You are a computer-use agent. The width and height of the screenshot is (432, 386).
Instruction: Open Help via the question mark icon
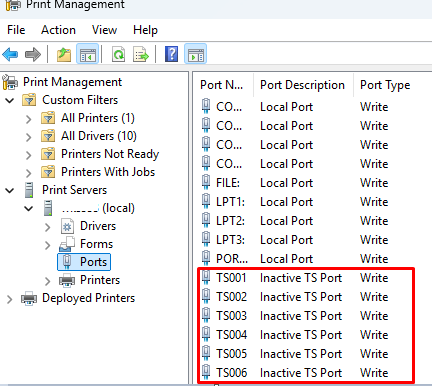point(171,54)
